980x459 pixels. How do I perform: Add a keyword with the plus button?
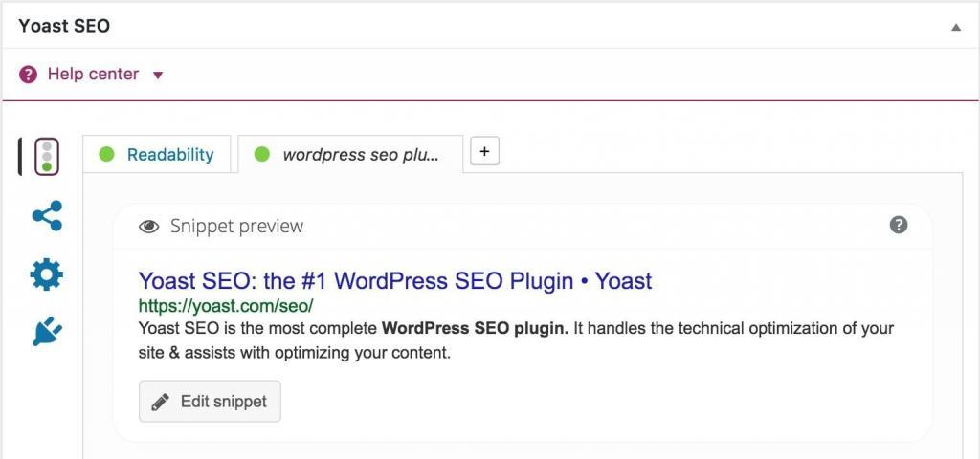pos(484,151)
